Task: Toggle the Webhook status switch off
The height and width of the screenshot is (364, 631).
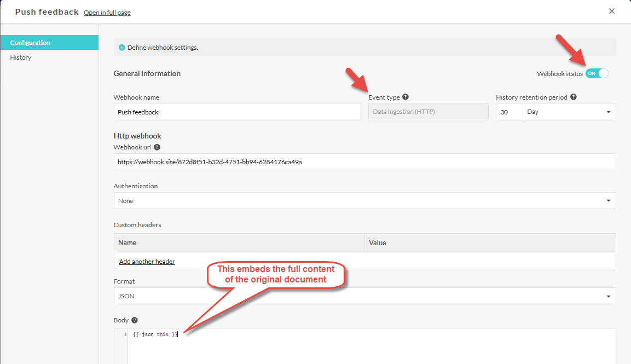Action: click(597, 73)
